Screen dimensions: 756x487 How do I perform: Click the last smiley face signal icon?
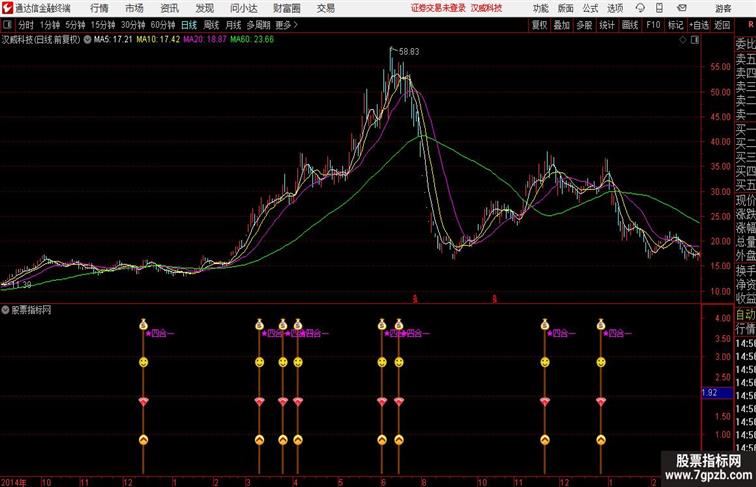coord(601,362)
